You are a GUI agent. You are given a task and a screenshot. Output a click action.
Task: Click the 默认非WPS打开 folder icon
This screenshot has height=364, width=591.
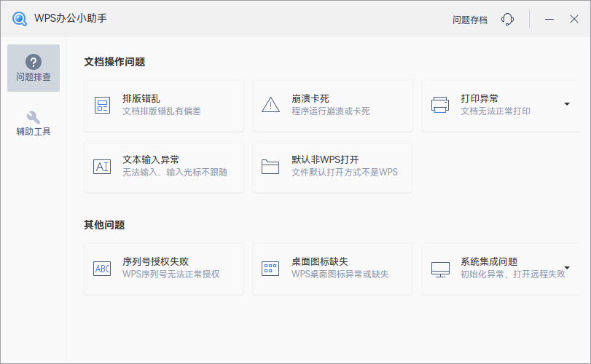tap(270, 167)
